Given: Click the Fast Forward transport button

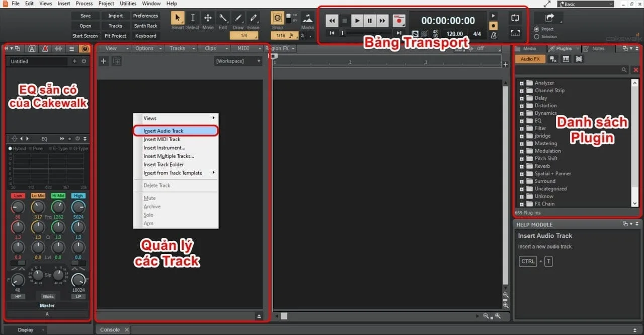Looking at the screenshot, I should (383, 21).
